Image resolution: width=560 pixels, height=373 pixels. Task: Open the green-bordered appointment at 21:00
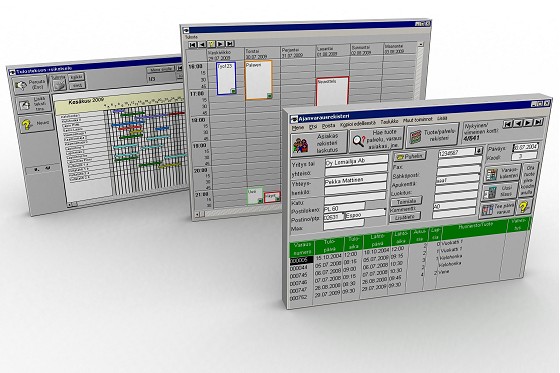click(x=255, y=196)
